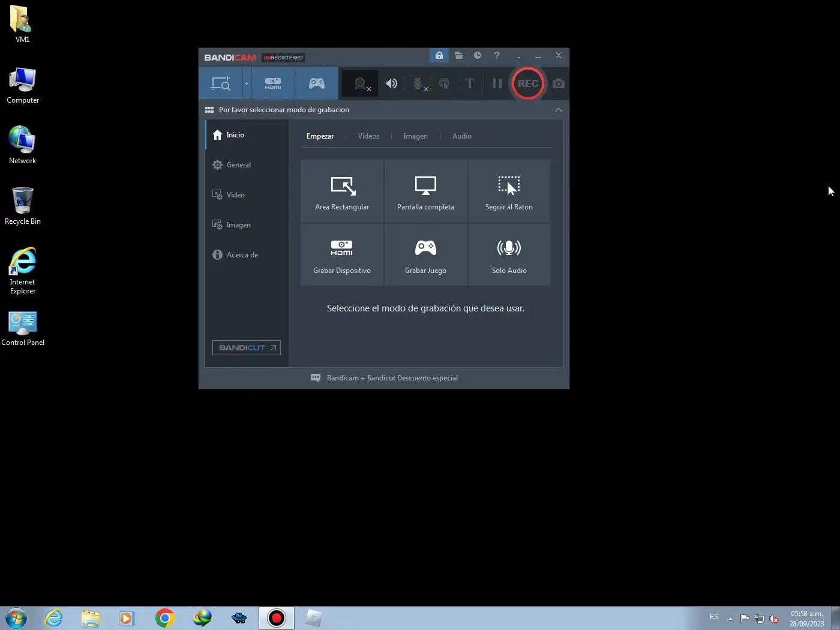Toggle the webcam overlay icon
840x630 pixels.
(361, 84)
